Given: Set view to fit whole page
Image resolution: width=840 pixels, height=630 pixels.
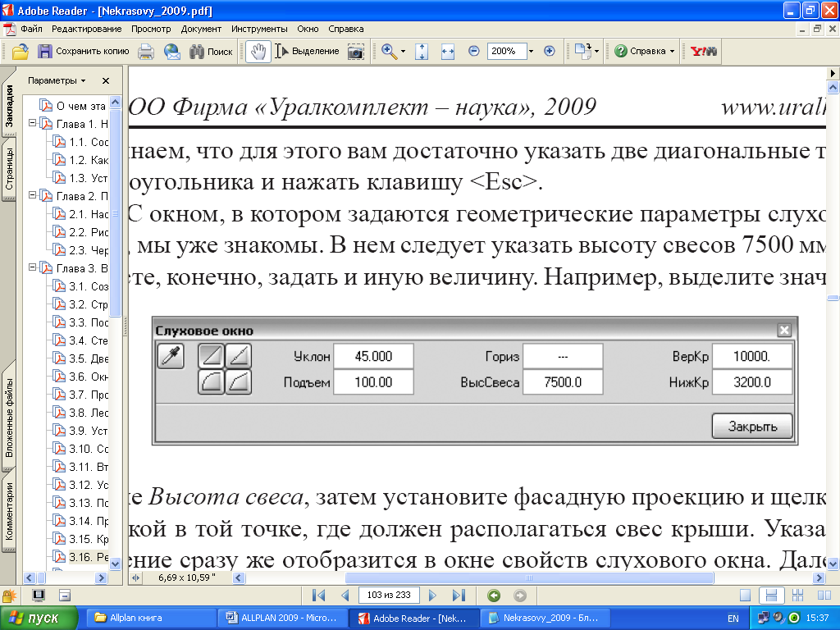Looking at the screenshot, I should point(422,52).
